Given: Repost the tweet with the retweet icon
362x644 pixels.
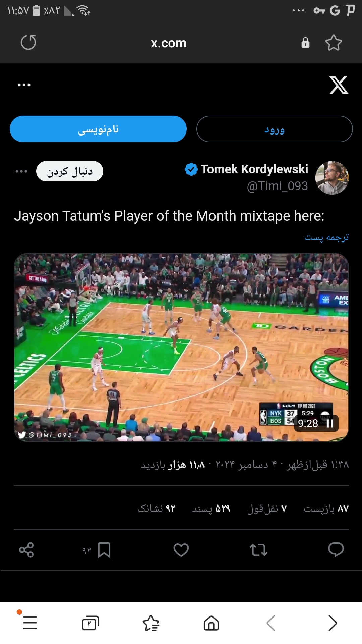Looking at the screenshot, I should 258,550.
